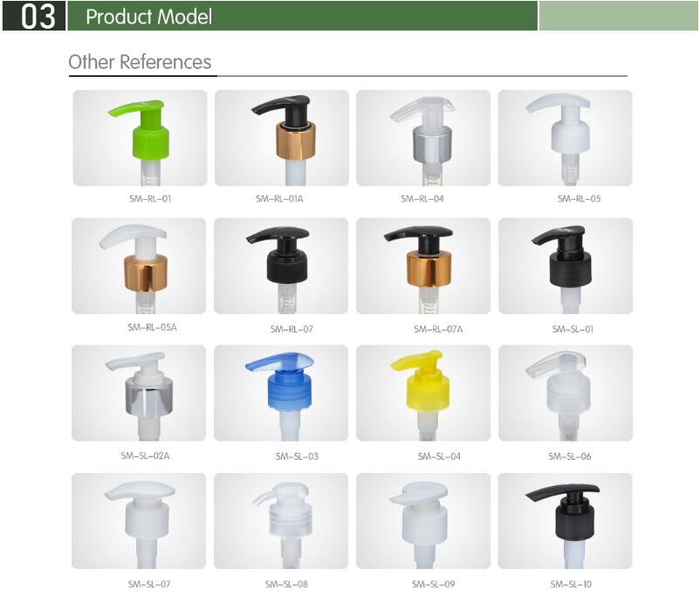Click the Product Model header banner
Screen dimensions: 700x603
(302, 16)
